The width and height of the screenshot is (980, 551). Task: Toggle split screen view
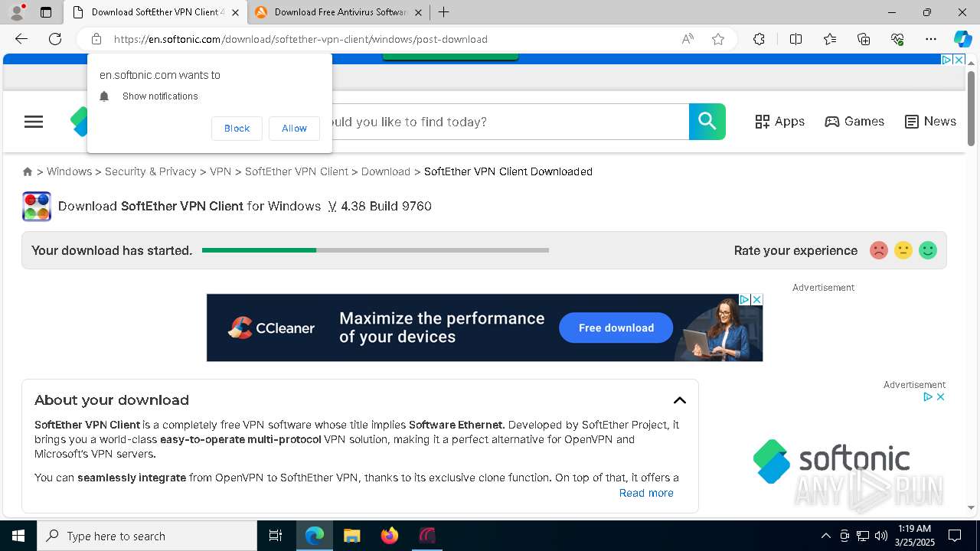(x=795, y=39)
